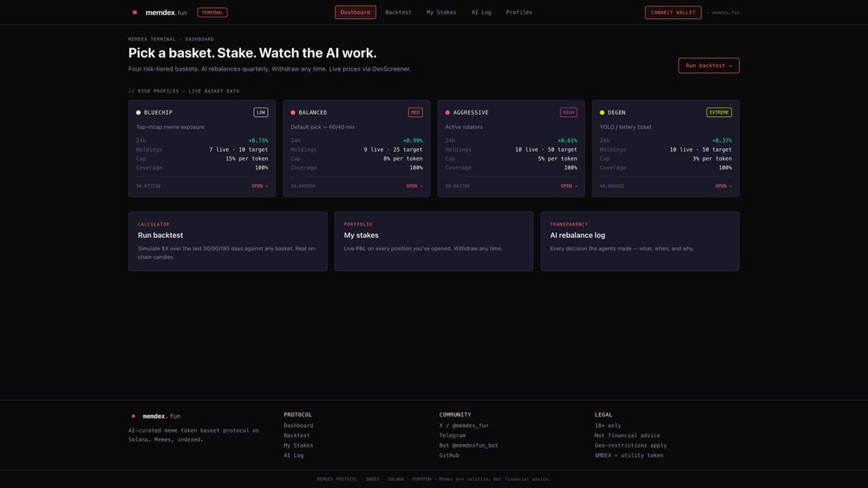The image size is (868, 488).
Task: Click '18+ only' in the Legal list
Action: [608, 426]
